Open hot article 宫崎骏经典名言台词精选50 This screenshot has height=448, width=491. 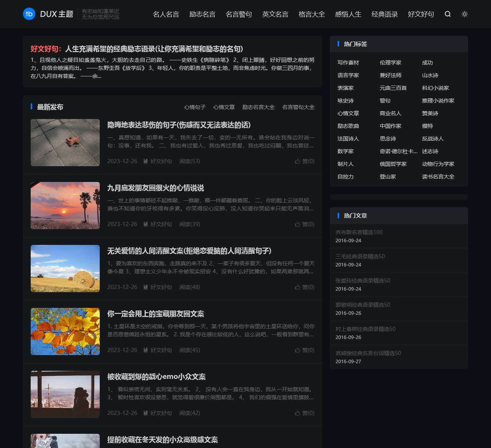pyautogui.click(x=368, y=353)
